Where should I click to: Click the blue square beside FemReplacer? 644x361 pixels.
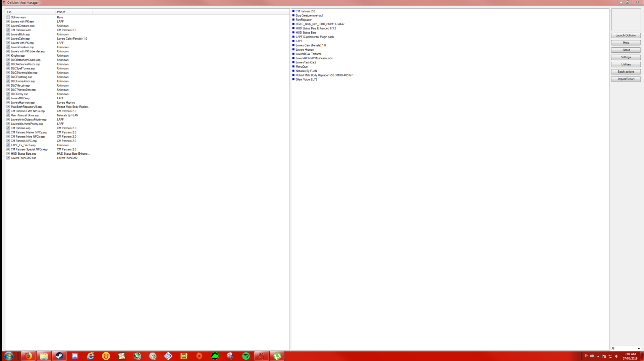click(x=293, y=19)
